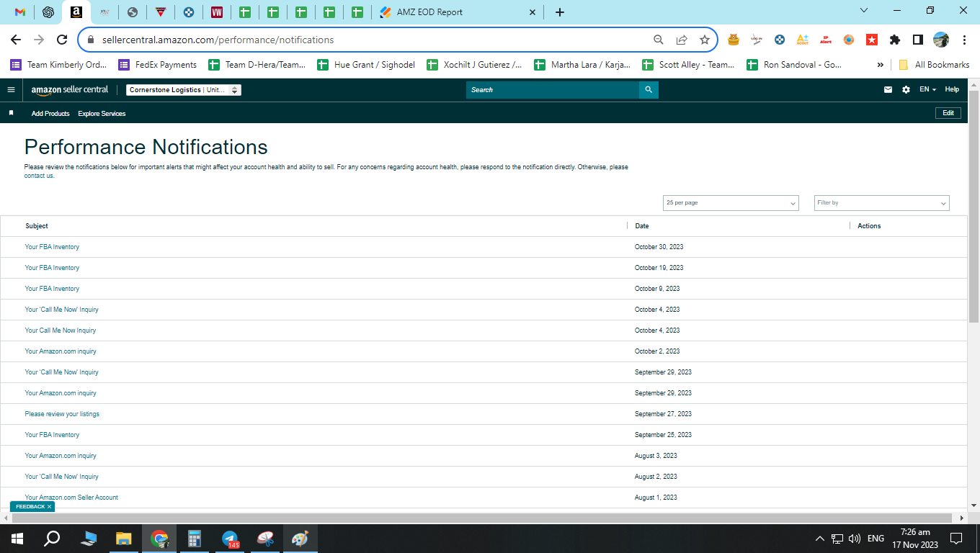The width and height of the screenshot is (980, 553).
Task: Open 'Your Amazon.com Seller Account' notification
Action: click(x=71, y=498)
